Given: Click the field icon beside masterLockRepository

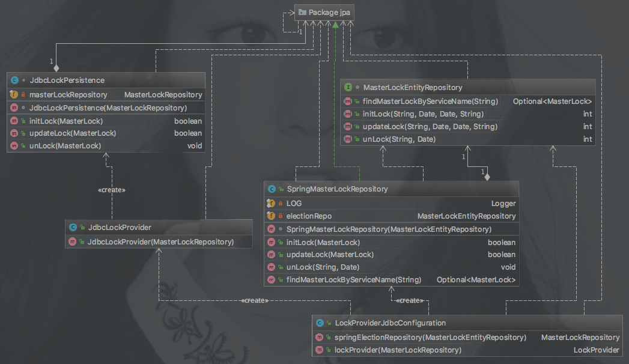Looking at the screenshot, I should [x=14, y=94].
